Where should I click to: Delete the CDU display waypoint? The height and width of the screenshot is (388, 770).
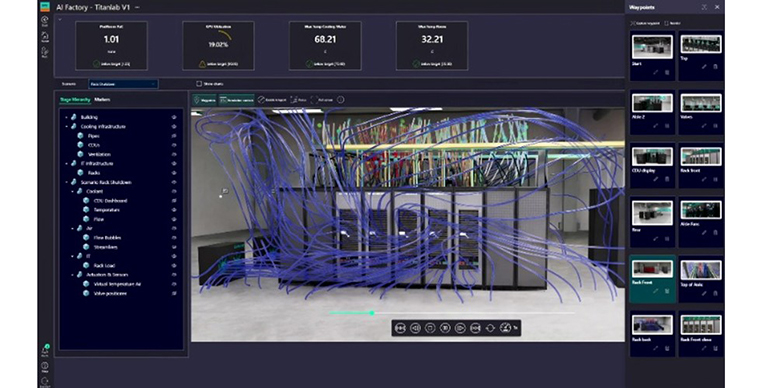(x=667, y=179)
